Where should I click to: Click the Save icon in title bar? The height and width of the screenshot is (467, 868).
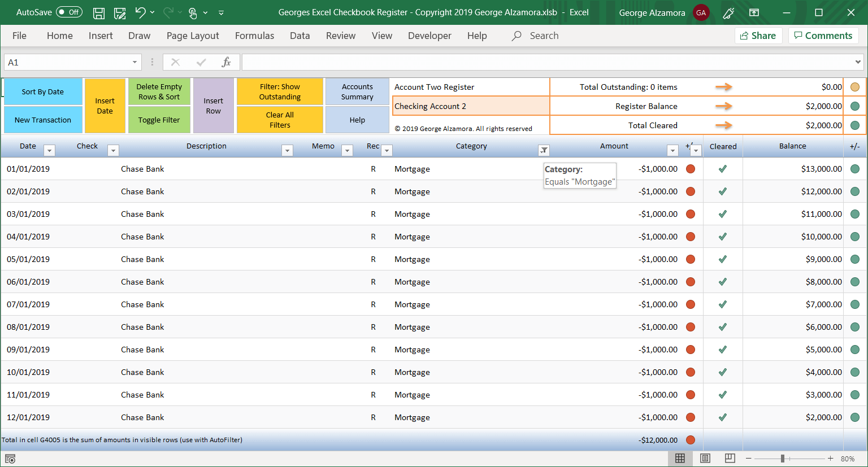tap(99, 12)
